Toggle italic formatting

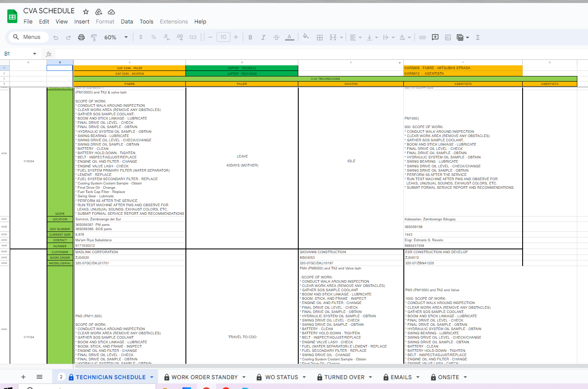tap(263, 38)
